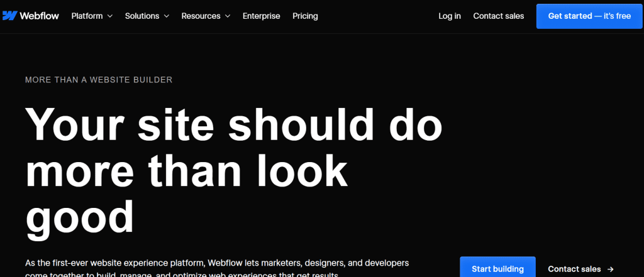
Task: Click the Log in link
Action: coord(449,16)
